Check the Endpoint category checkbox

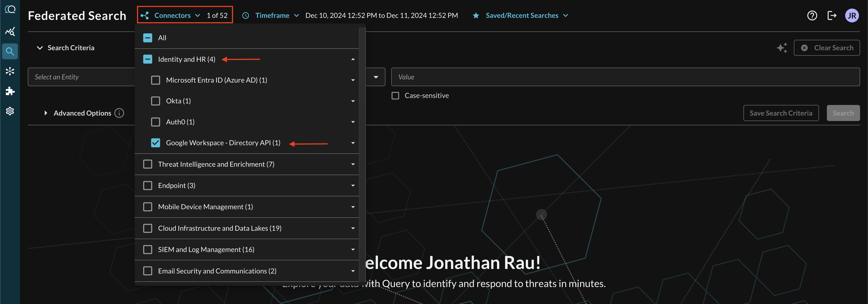click(x=148, y=186)
